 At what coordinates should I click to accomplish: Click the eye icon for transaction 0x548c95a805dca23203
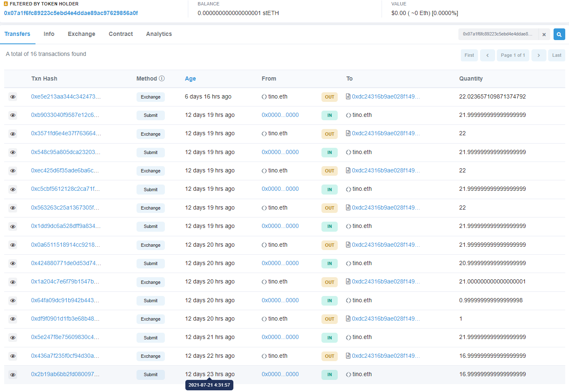click(13, 152)
